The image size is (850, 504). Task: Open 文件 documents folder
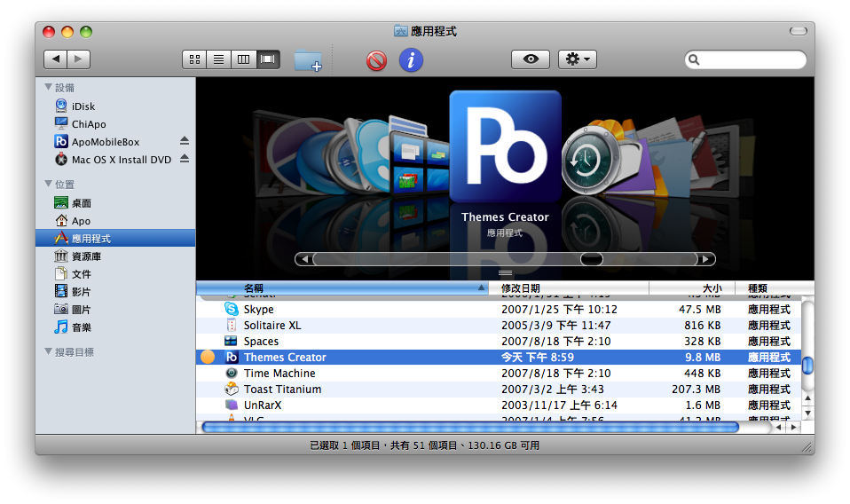click(x=115, y=274)
